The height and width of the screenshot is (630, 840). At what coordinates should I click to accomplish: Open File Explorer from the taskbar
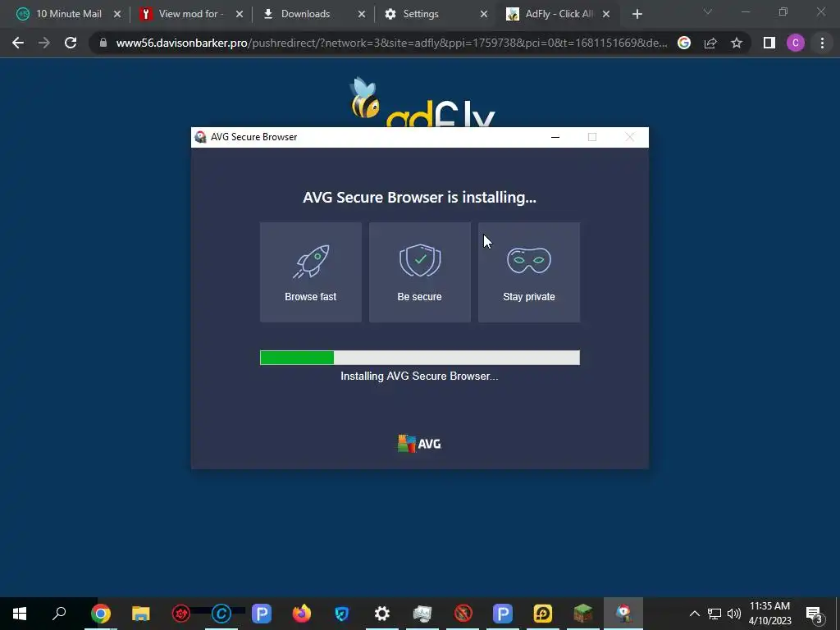click(x=141, y=614)
